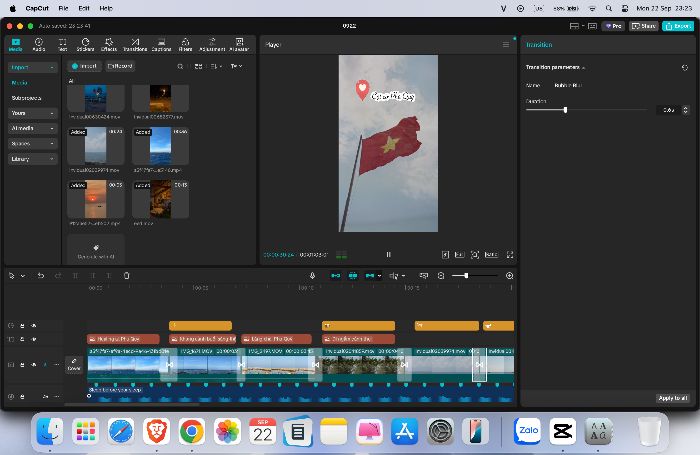
Task: Toggle main track magnet
Action: [336, 276]
